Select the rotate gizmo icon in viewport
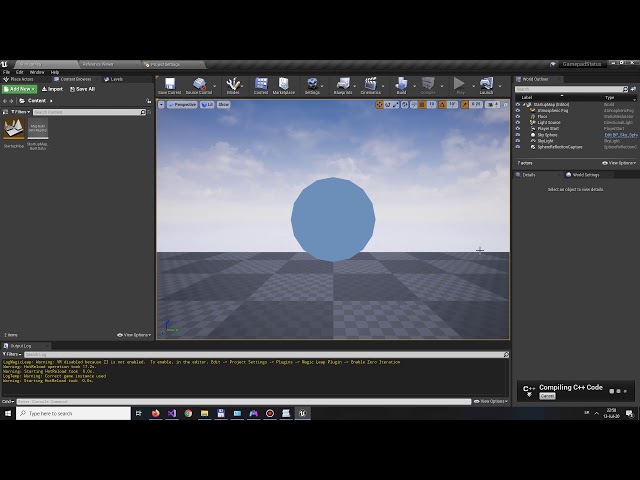This screenshot has height=480, width=640. [388, 105]
